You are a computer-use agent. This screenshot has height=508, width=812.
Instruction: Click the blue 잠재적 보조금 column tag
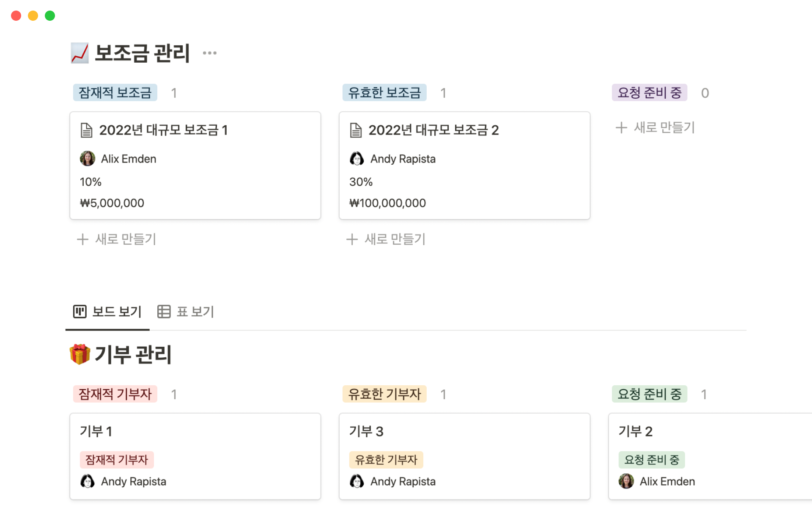pyautogui.click(x=115, y=93)
